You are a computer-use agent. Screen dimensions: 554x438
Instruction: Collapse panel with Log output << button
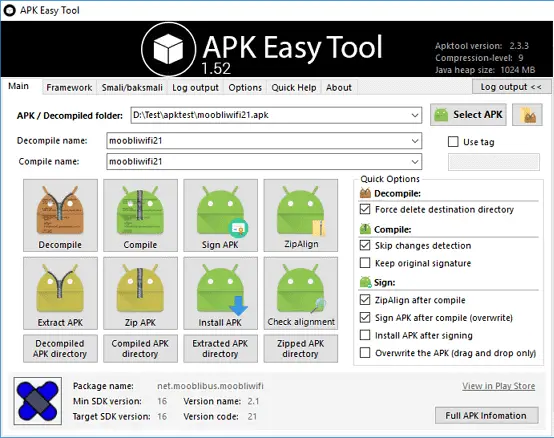point(511,87)
